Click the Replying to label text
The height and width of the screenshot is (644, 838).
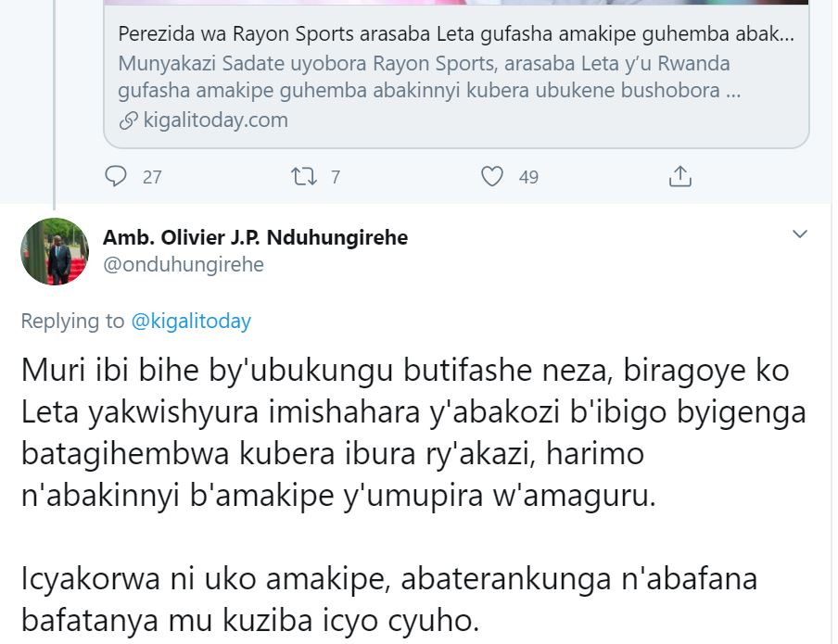pos(72,322)
